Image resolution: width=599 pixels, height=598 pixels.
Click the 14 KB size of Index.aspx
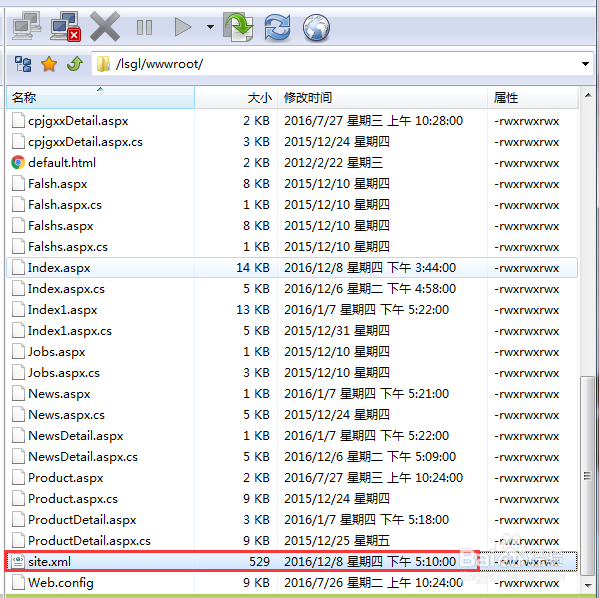coord(253,268)
